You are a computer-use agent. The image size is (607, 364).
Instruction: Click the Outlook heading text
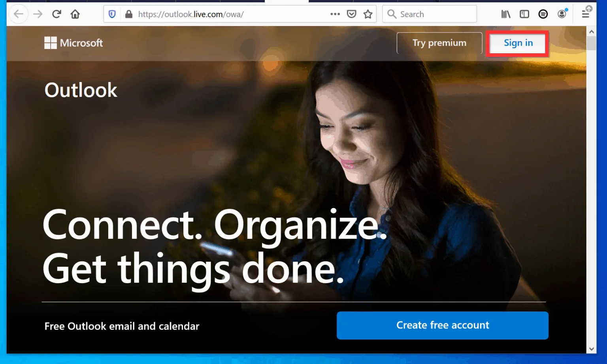pyautogui.click(x=81, y=90)
